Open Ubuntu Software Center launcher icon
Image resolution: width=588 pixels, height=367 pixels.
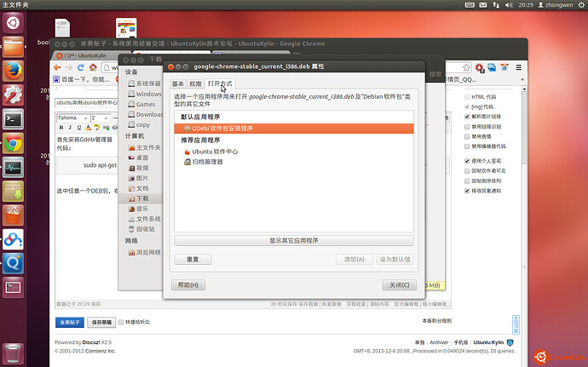(x=13, y=215)
